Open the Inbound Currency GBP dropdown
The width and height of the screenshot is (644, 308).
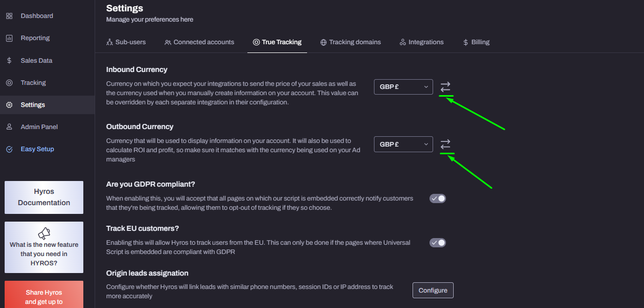[x=403, y=87]
